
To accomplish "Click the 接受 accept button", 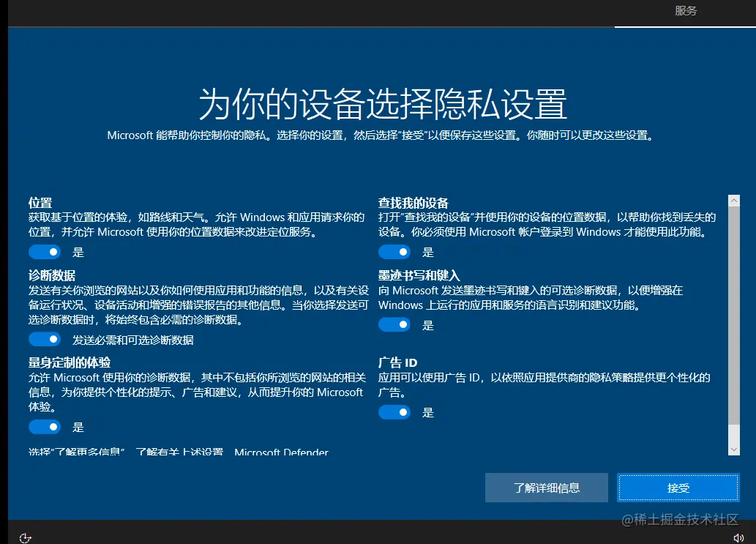I will point(678,488).
